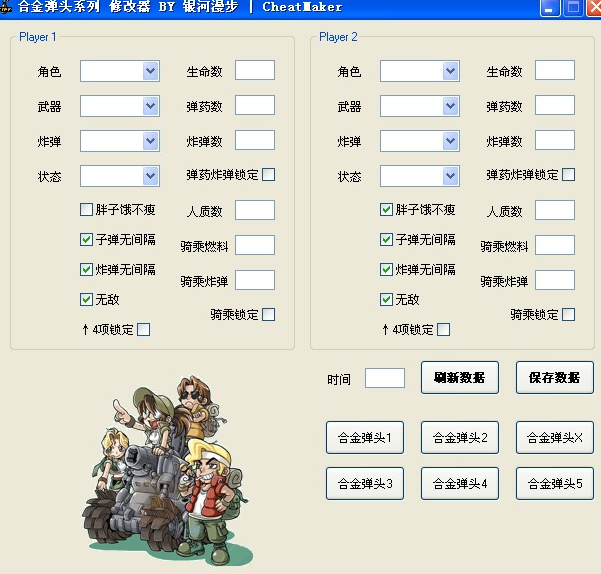Click the Metal Slug characters artwork

[x=165, y=465]
